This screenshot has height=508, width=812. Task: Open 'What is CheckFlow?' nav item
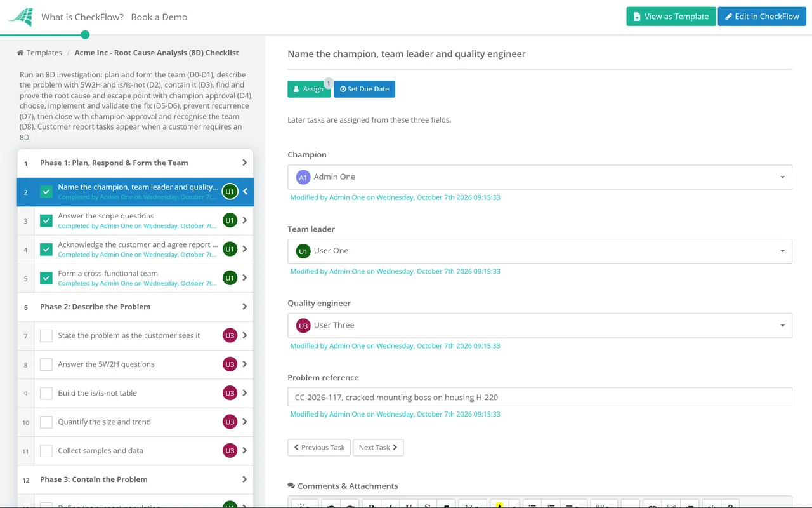tap(82, 17)
